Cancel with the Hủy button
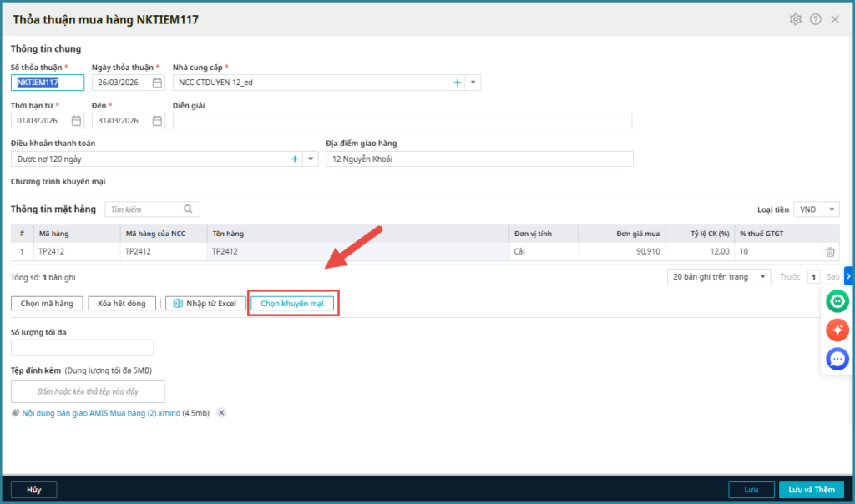855x504 pixels. (x=33, y=490)
